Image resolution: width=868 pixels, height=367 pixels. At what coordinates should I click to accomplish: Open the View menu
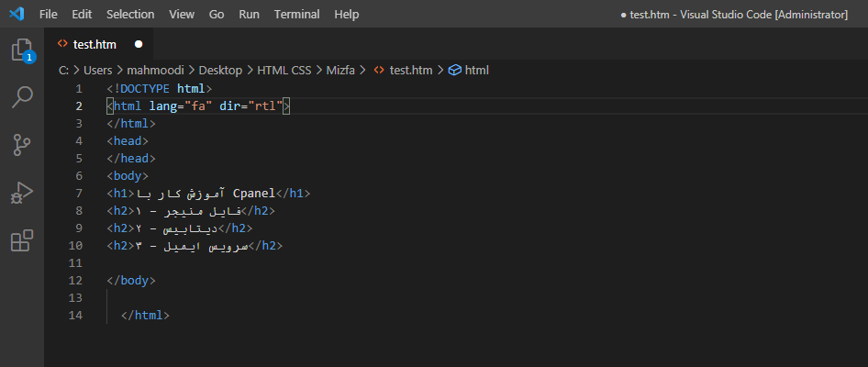(182, 15)
